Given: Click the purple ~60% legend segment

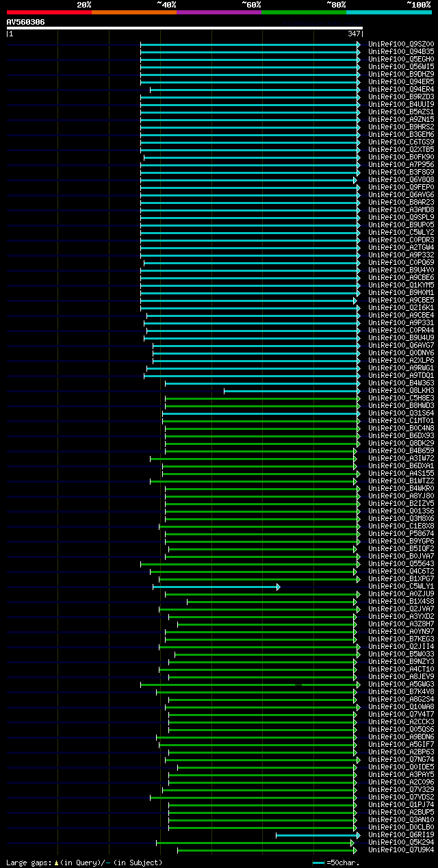Looking at the screenshot, I should point(219,12).
